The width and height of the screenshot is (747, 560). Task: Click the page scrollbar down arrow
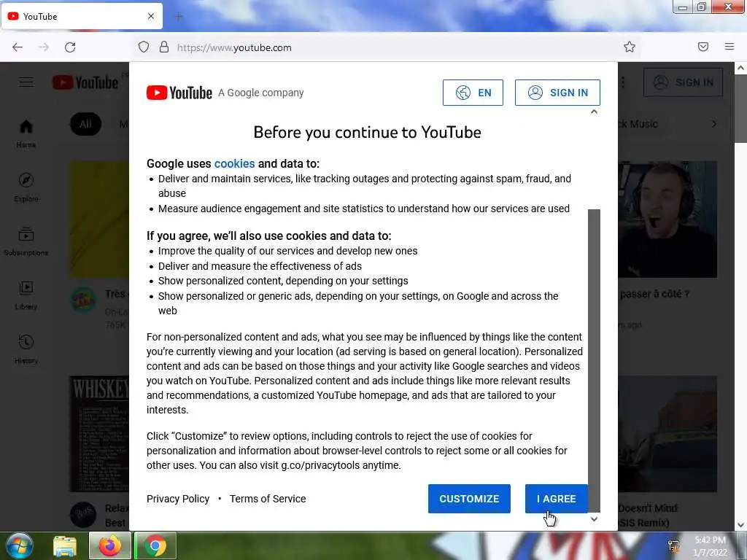741,525
